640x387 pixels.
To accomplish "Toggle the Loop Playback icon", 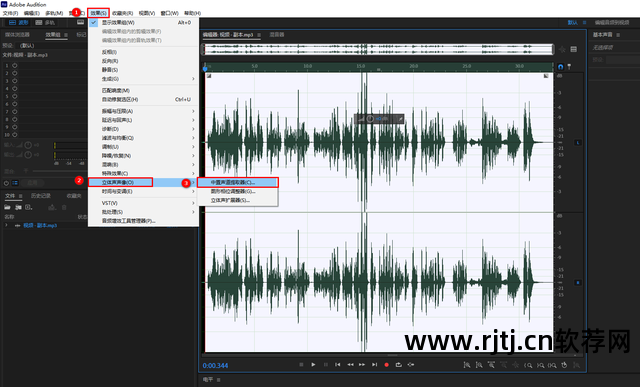I will pos(399,365).
